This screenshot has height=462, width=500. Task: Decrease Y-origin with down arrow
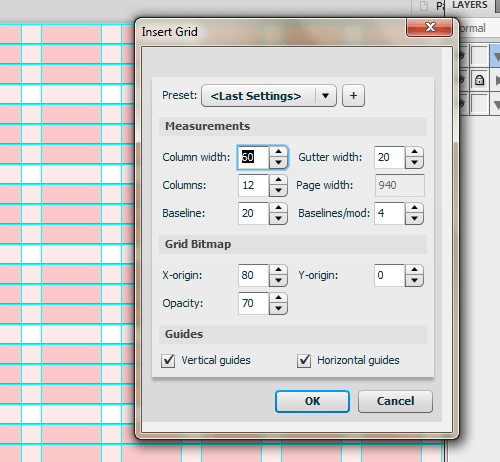point(414,281)
